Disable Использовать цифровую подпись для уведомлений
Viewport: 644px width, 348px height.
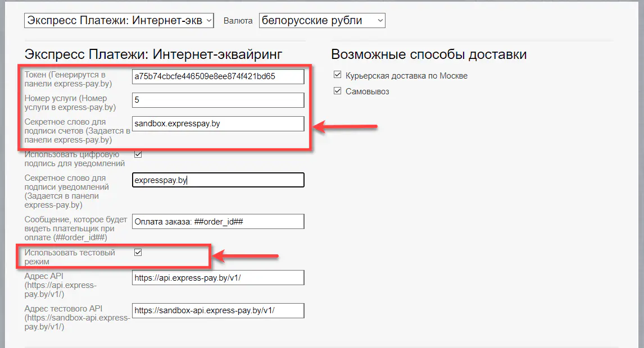click(138, 153)
